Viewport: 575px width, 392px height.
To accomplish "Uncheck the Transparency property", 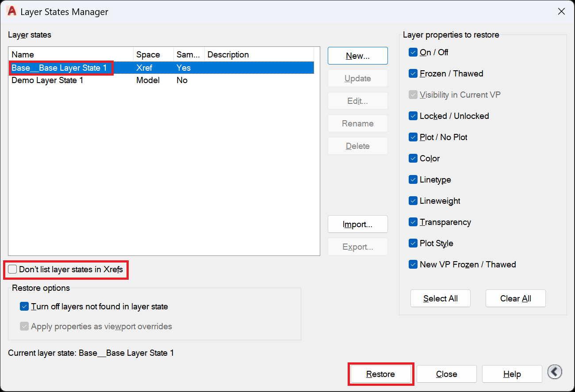I will [x=413, y=222].
